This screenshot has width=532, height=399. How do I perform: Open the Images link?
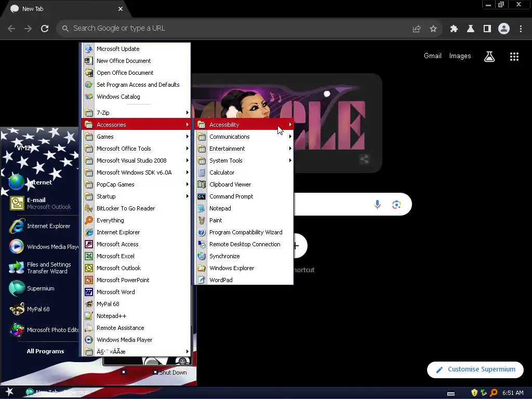coord(460,56)
